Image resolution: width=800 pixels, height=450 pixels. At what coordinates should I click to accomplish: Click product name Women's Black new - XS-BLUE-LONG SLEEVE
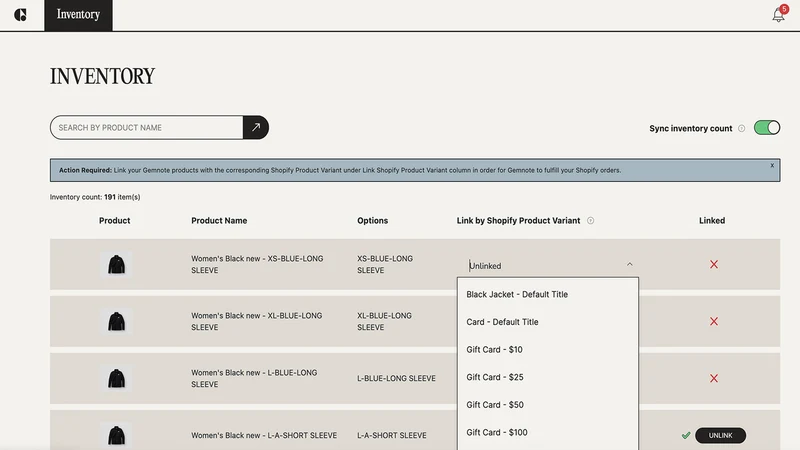(x=257, y=264)
